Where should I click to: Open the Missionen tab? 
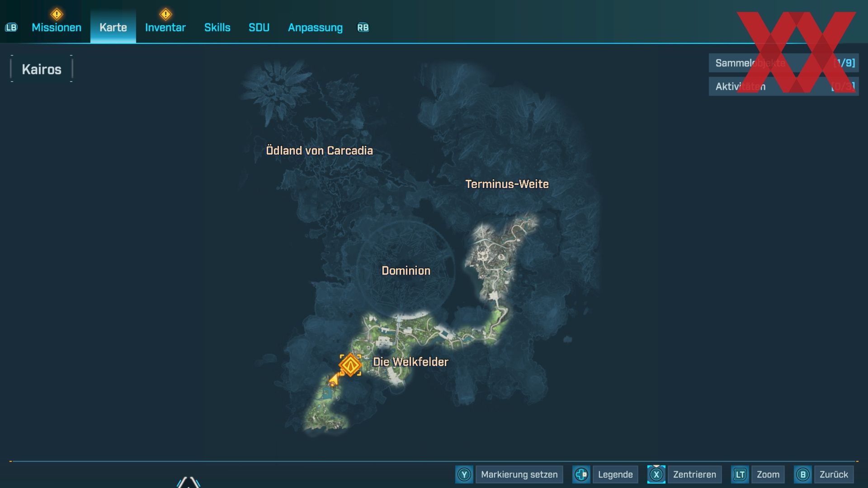57,28
